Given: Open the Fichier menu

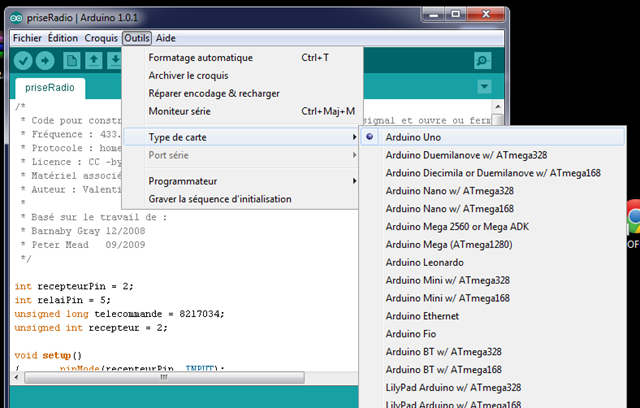Looking at the screenshot, I should 27,38.
